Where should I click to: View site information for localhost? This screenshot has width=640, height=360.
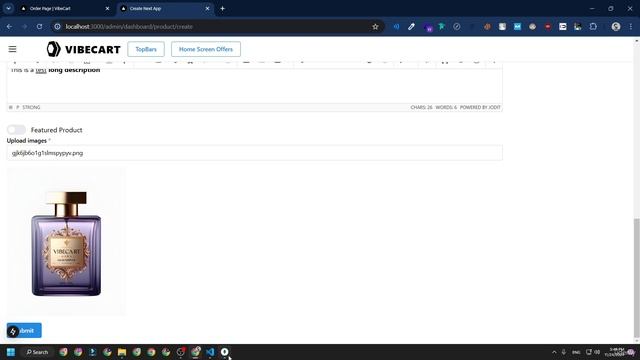(x=58, y=27)
